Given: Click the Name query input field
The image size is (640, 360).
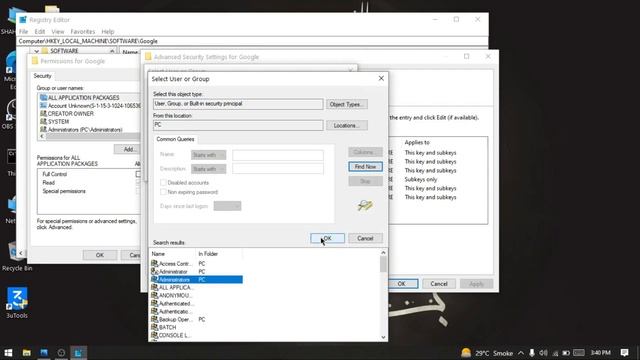Looking at the screenshot, I should click(278, 155).
